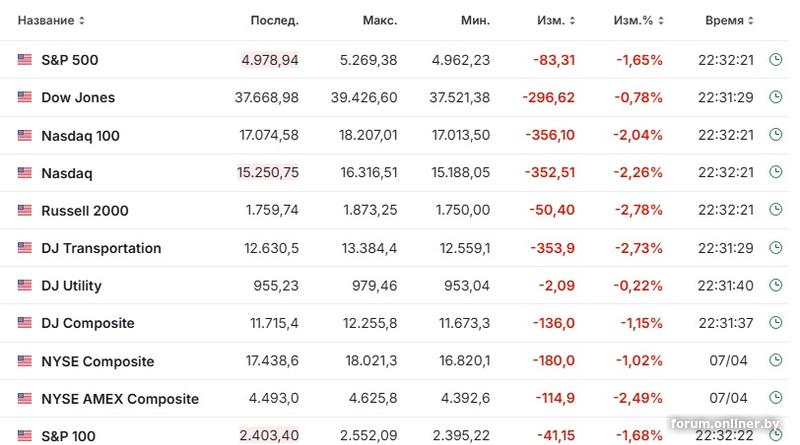Click the clock icon in Dow Jones row
This screenshot has height=445, width=800.
click(776, 97)
